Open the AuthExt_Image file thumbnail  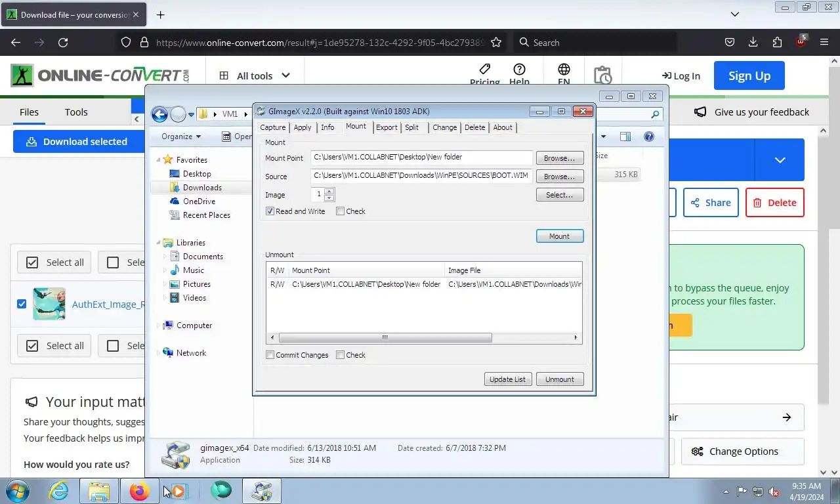click(49, 304)
